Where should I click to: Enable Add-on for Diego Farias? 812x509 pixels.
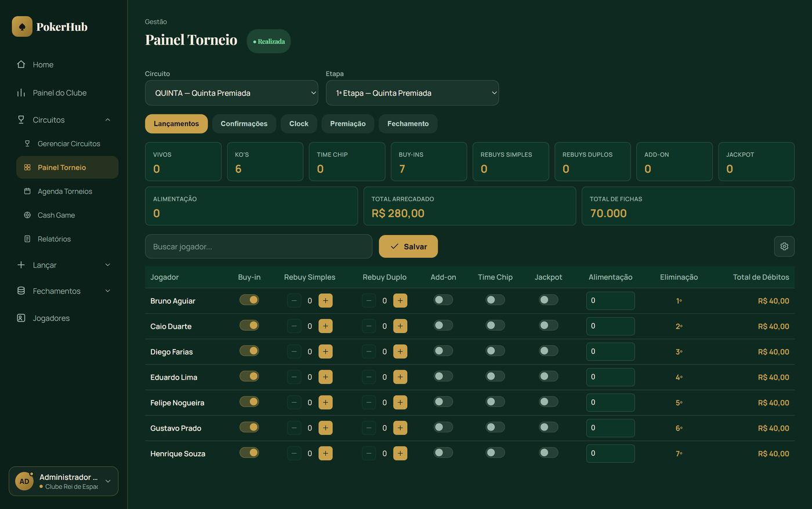443,351
